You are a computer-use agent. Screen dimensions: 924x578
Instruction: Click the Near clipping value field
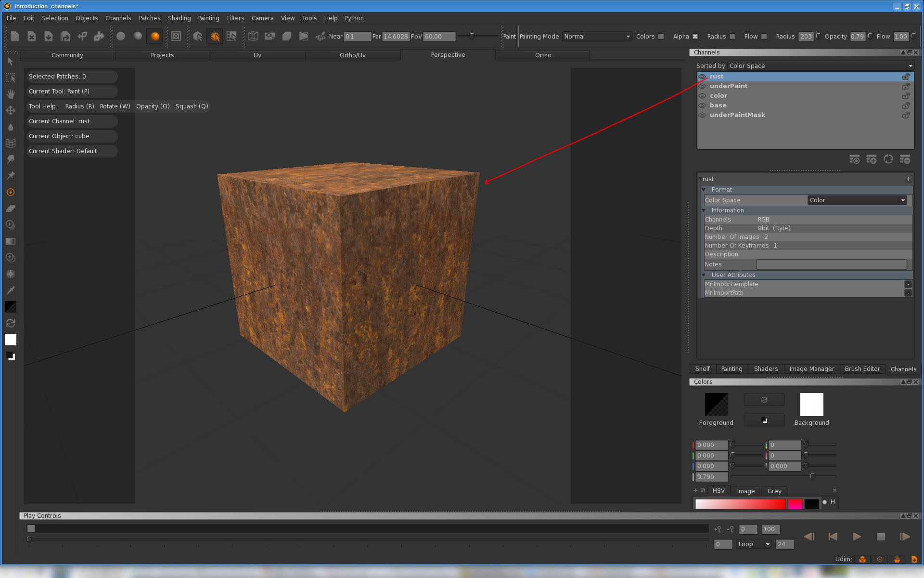(x=357, y=37)
